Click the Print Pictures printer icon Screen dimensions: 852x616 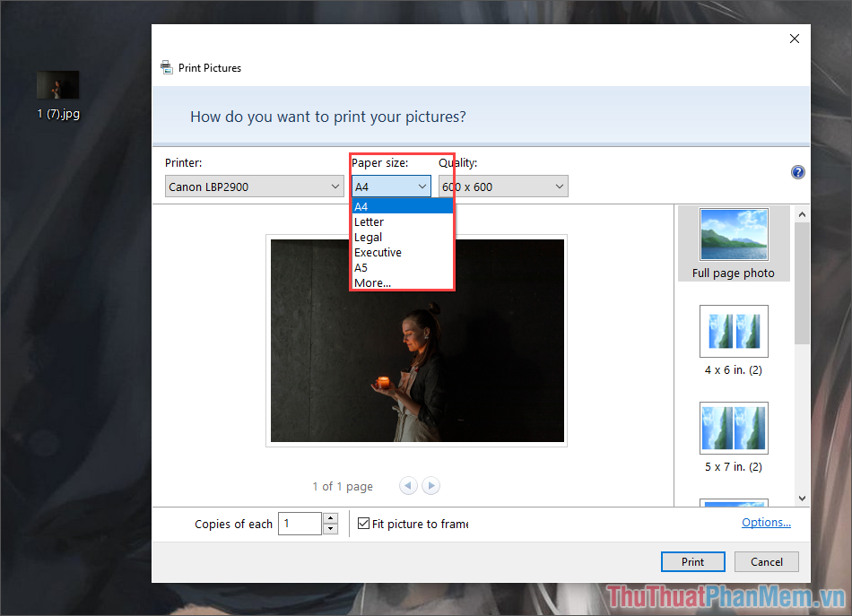pos(166,67)
